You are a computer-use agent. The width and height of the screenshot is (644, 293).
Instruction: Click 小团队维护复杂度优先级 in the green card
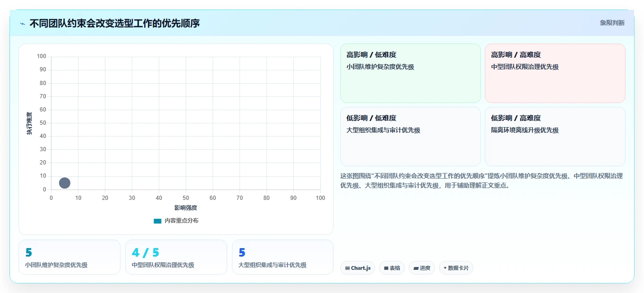380,67
